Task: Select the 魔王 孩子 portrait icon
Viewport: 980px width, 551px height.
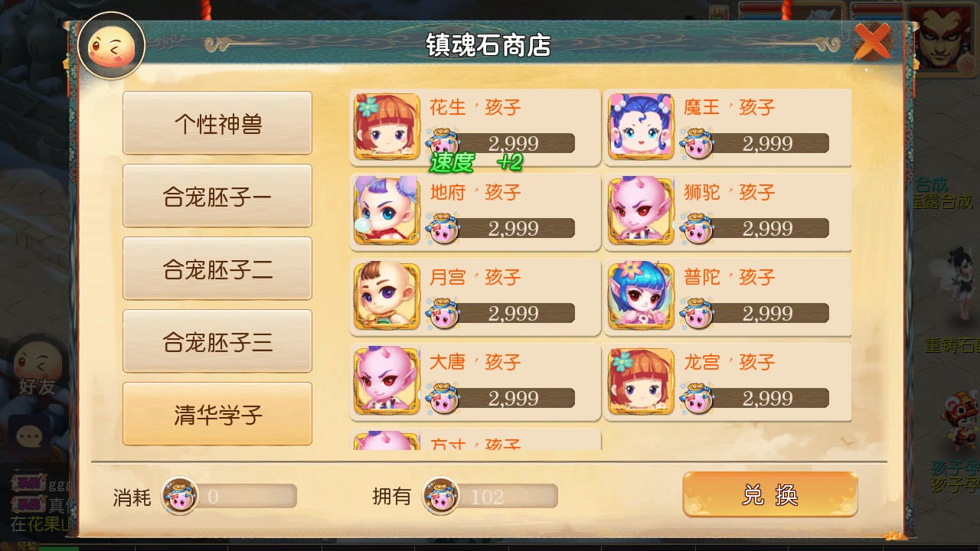Action: (x=642, y=126)
